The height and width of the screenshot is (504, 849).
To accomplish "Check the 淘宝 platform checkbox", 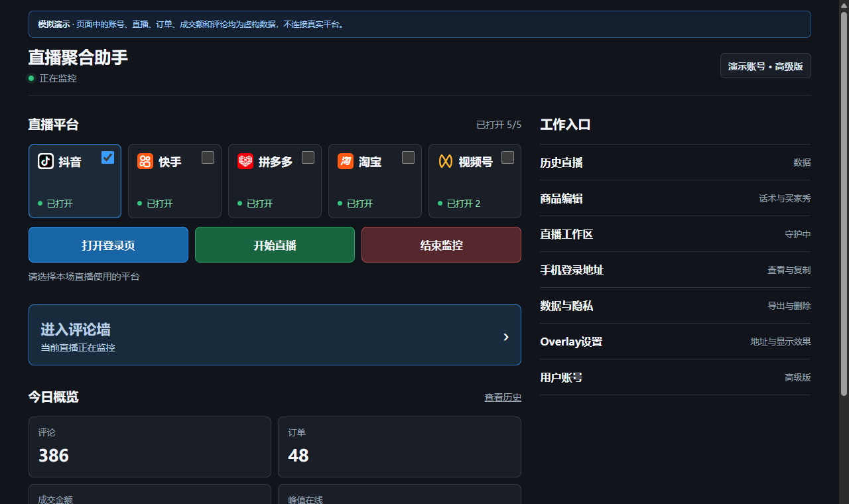I will 409,157.
